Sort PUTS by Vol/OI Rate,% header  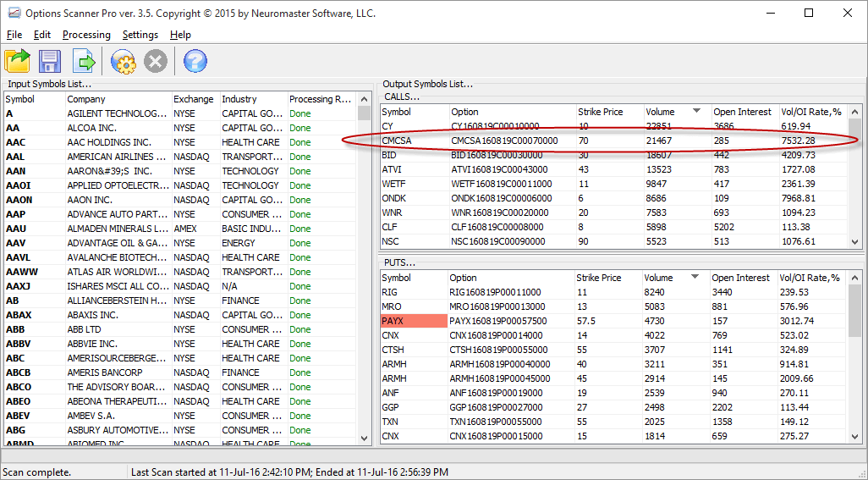(x=811, y=278)
